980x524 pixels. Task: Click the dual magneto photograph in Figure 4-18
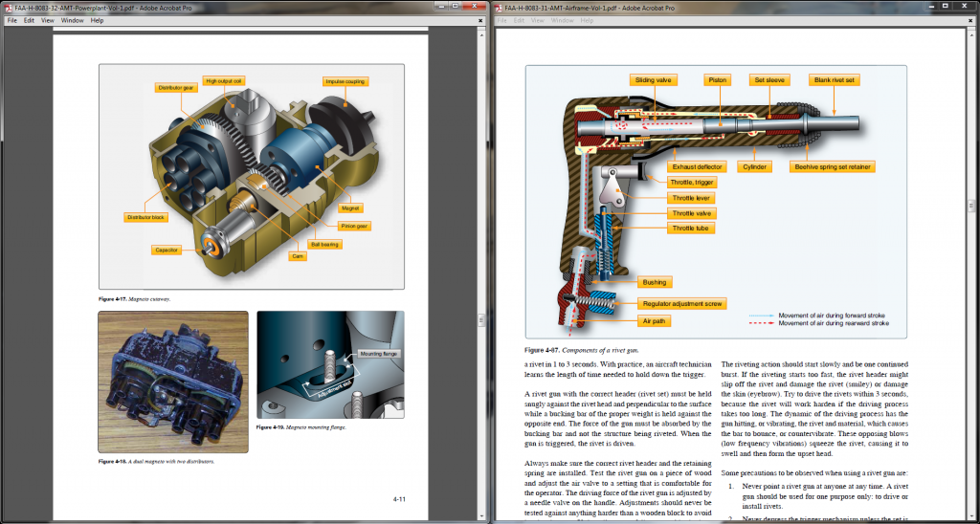172,382
